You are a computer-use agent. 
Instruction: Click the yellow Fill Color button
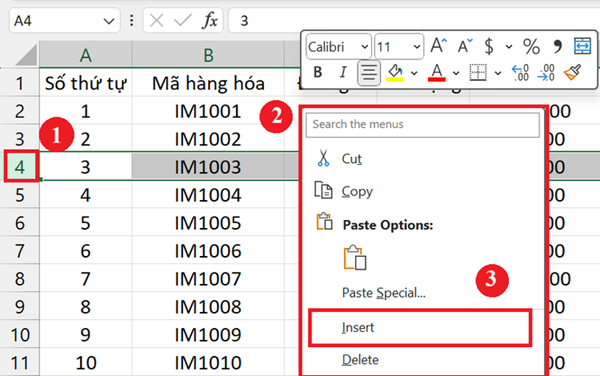click(395, 72)
